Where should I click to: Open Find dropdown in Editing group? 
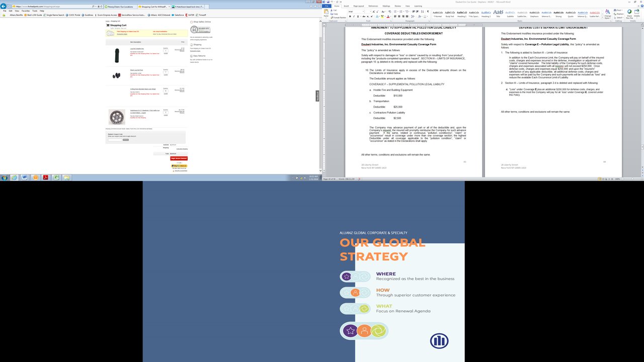pyautogui.click(x=618, y=10)
